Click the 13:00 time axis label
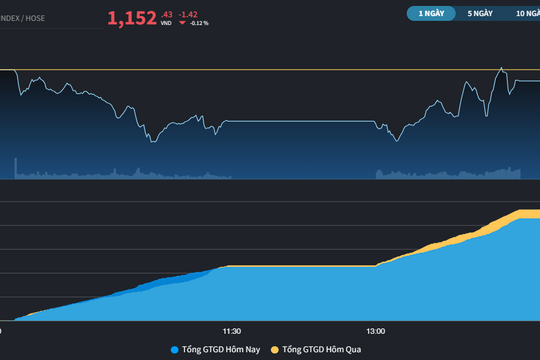Screen dimensions: 540x360 (x=376, y=331)
